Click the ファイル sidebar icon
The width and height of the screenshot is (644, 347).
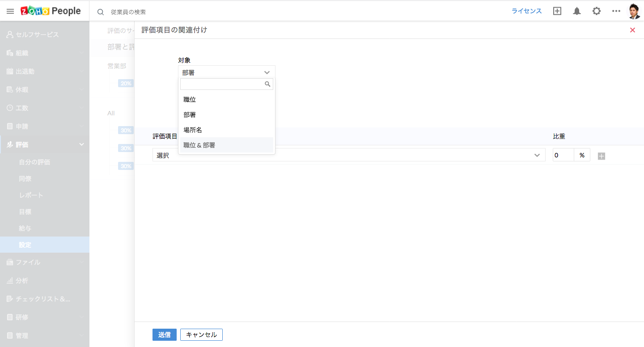point(10,262)
